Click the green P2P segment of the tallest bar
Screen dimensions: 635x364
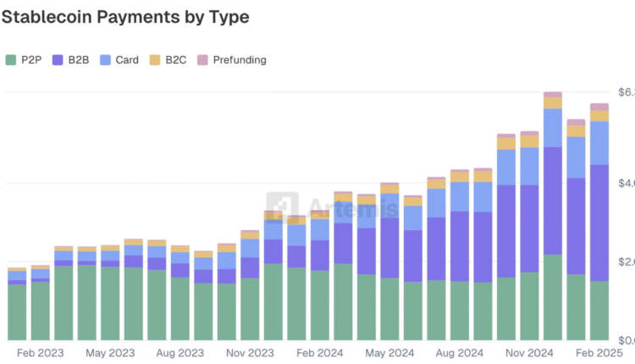553,296
